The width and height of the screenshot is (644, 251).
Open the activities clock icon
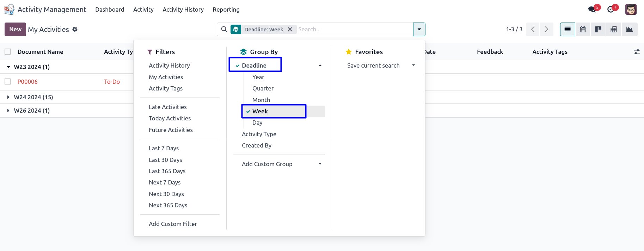(x=611, y=10)
